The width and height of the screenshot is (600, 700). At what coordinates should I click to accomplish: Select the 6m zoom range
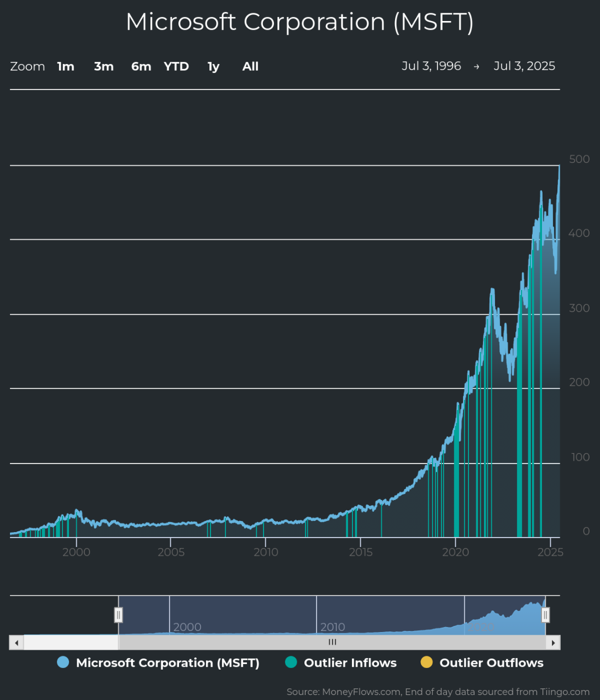[x=141, y=66]
